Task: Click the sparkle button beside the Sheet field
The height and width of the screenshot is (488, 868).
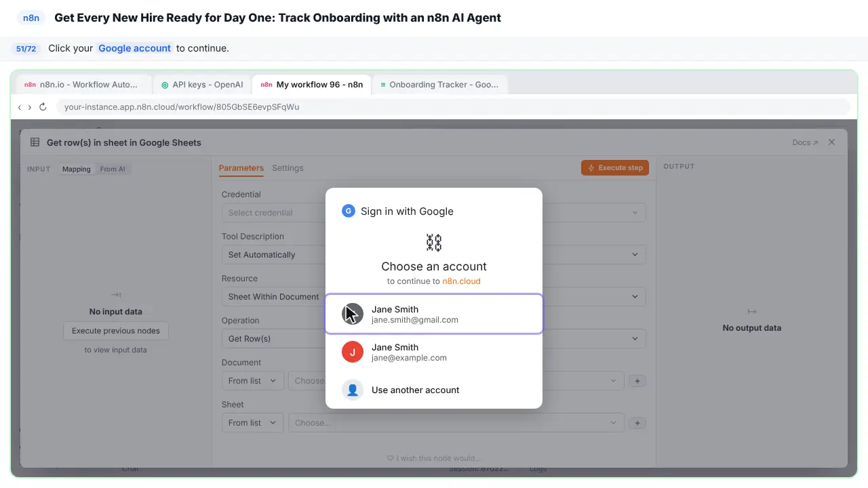Action: click(x=637, y=423)
